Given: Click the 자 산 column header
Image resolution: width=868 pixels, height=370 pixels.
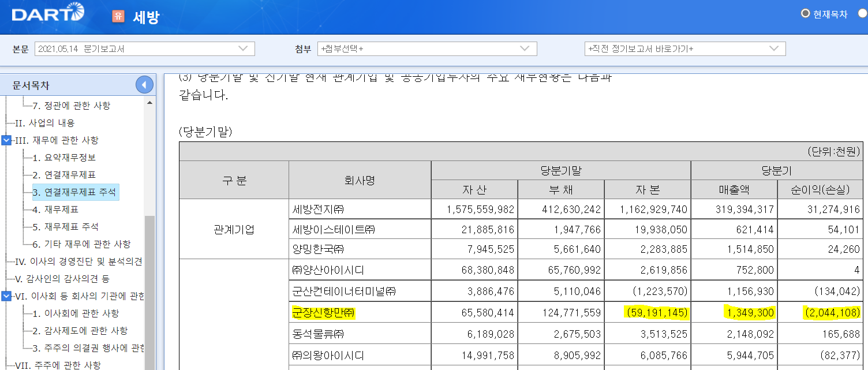Looking at the screenshot, I should click(474, 189).
